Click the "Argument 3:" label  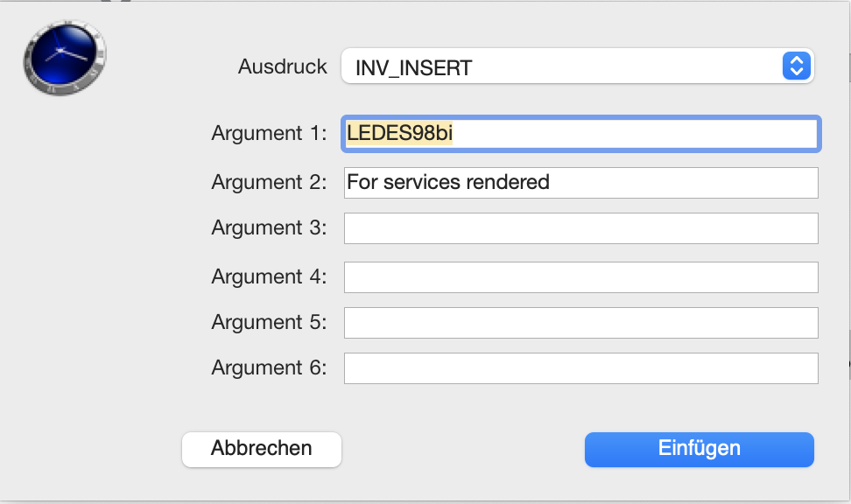[269, 227]
